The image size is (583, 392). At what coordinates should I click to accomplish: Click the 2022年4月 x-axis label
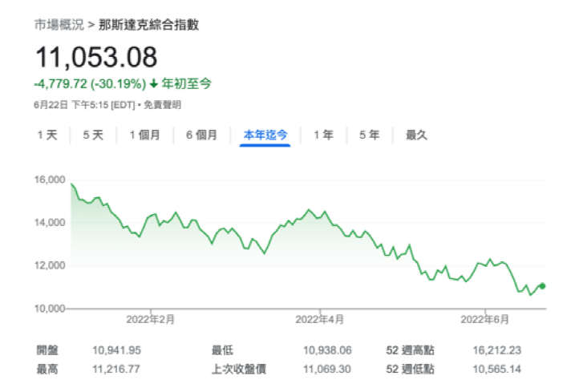(319, 319)
